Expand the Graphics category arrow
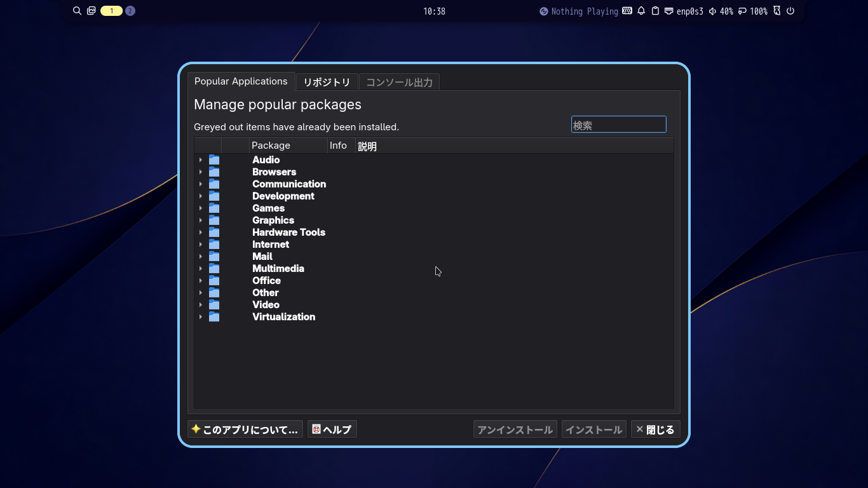The height and width of the screenshot is (488, 868). pyautogui.click(x=201, y=220)
